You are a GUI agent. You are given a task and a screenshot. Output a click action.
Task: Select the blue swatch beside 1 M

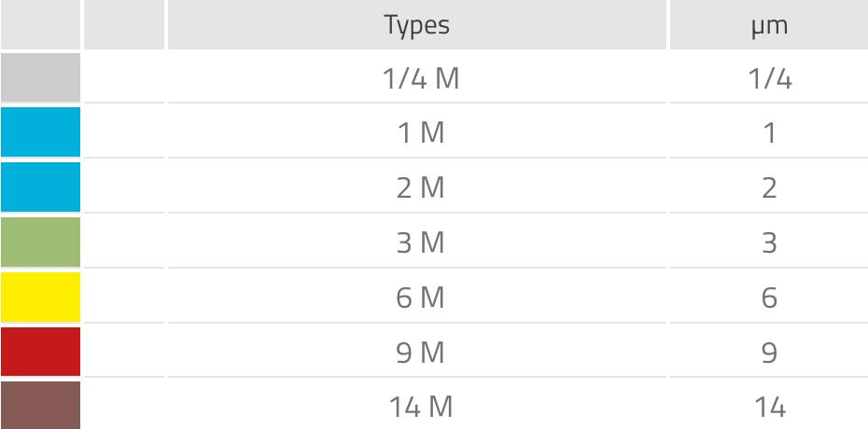[x=40, y=132]
